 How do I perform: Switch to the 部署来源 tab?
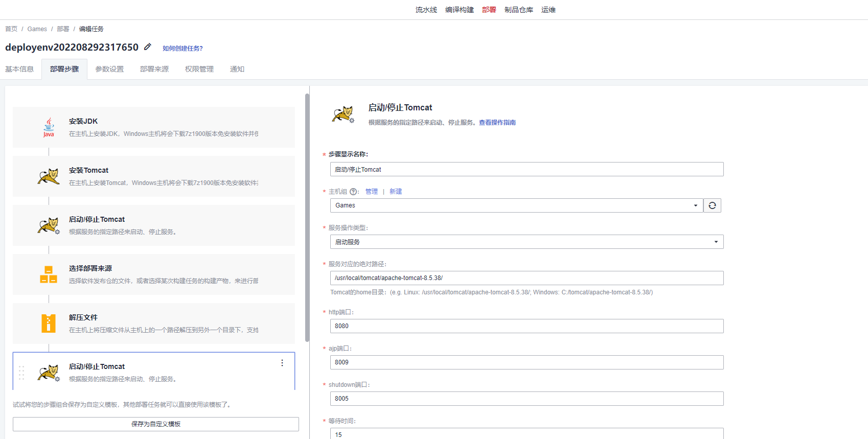(154, 69)
